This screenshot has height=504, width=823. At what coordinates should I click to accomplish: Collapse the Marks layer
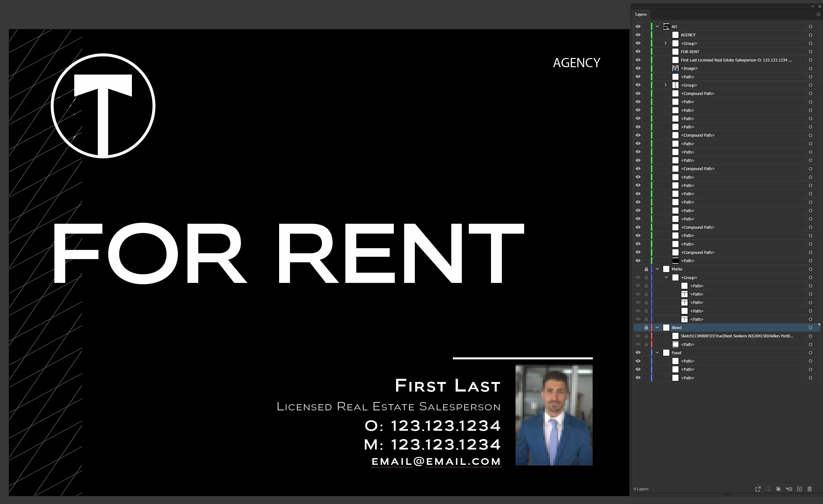(657, 269)
